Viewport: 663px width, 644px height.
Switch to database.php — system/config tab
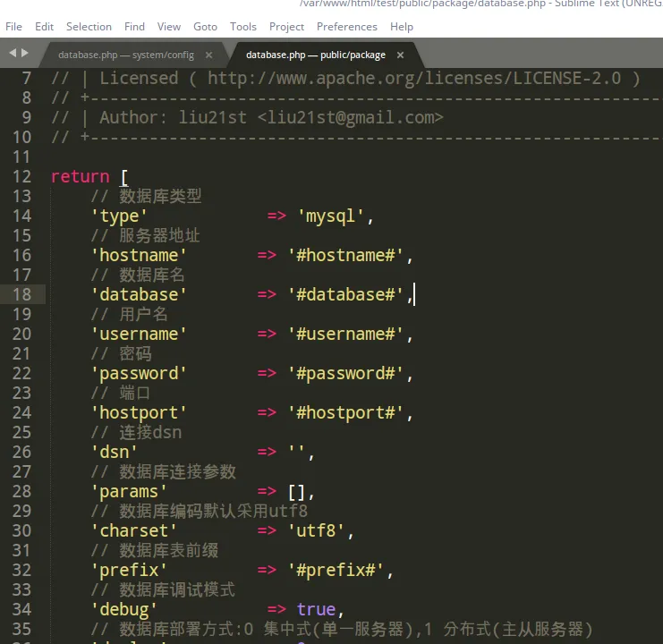click(125, 55)
